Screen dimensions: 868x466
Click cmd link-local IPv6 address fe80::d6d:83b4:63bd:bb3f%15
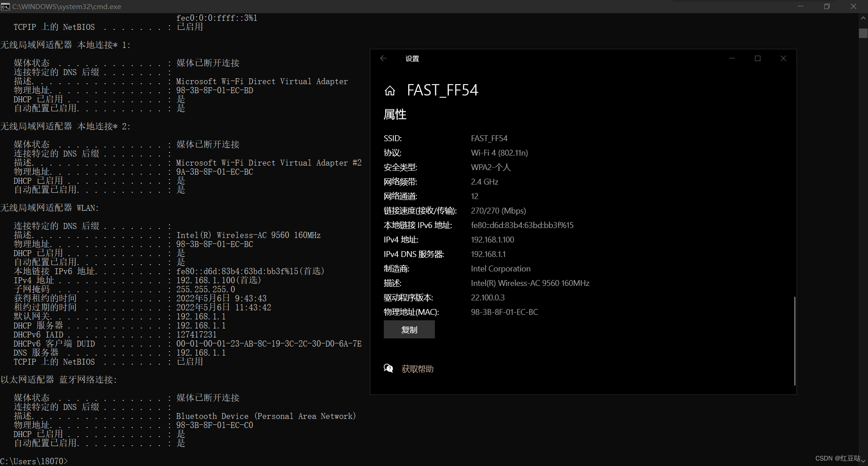237,271
